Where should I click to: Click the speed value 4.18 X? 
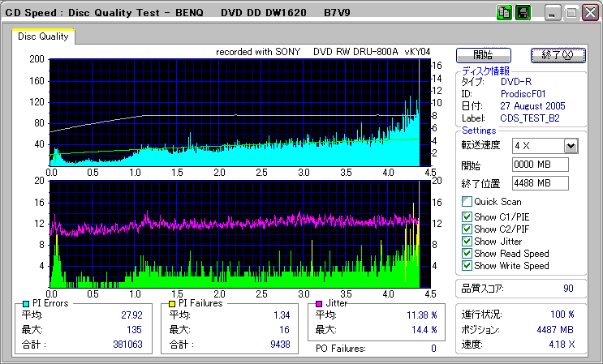click(562, 344)
